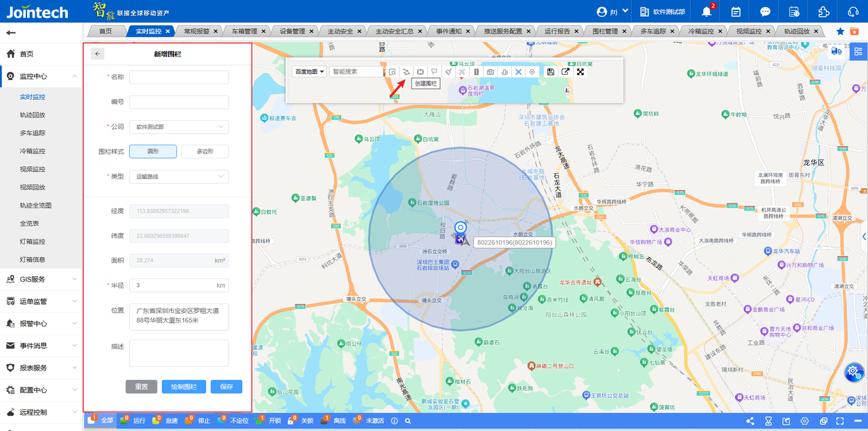Click the blue star favorites icon
This screenshot has width=868, height=431.
point(840,31)
